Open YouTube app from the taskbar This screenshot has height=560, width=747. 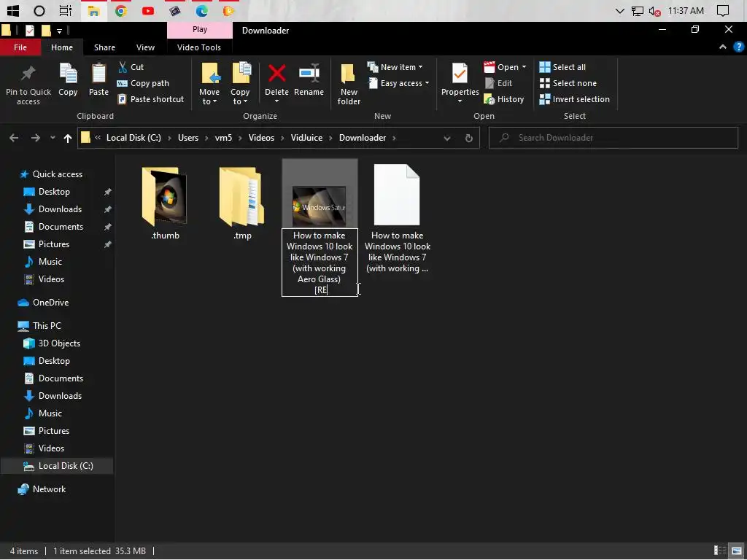(x=148, y=10)
